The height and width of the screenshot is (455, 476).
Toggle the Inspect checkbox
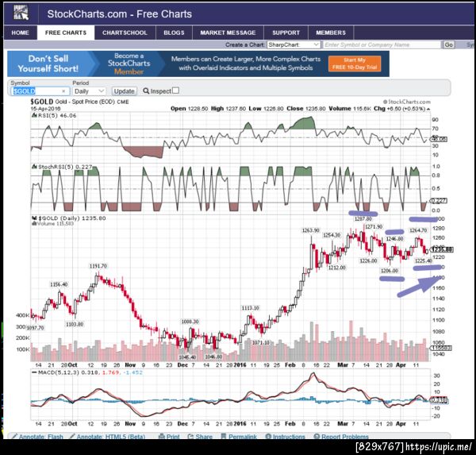point(175,91)
